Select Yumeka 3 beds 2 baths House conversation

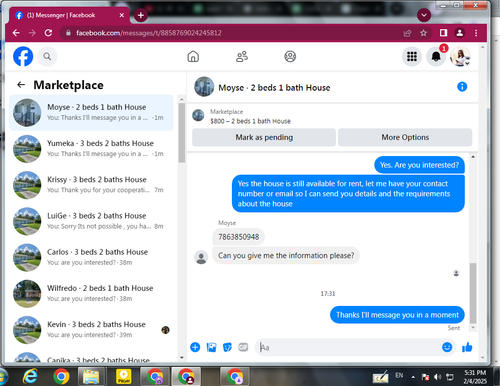pos(91,149)
